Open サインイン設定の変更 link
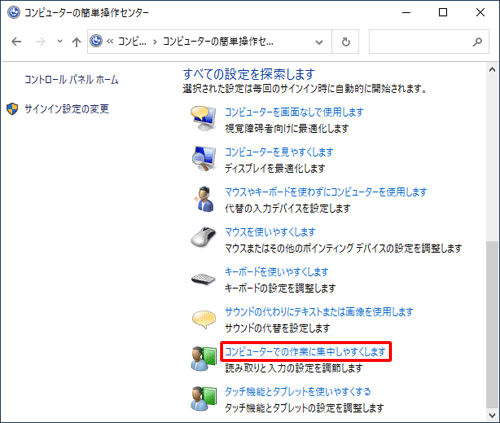This screenshot has width=500, height=423. [66, 109]
